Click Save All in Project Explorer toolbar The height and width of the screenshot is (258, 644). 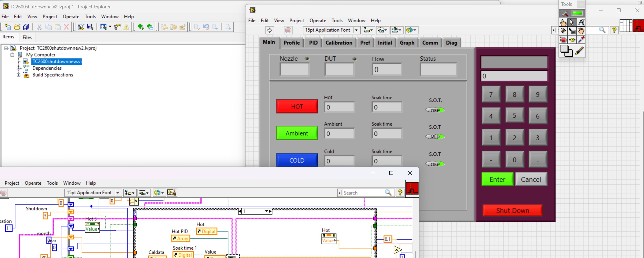click(x=26, y=27)
